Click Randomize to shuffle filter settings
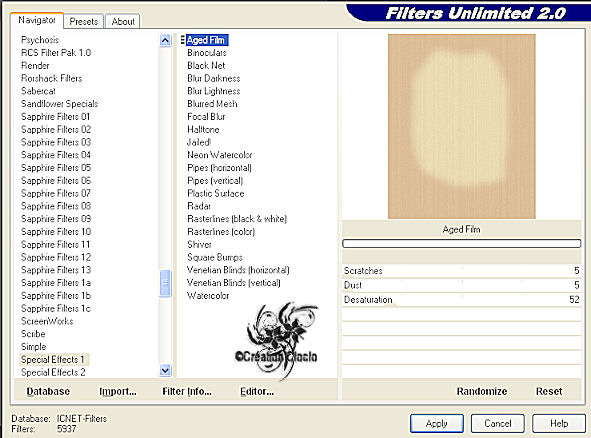 coord(482,391)
